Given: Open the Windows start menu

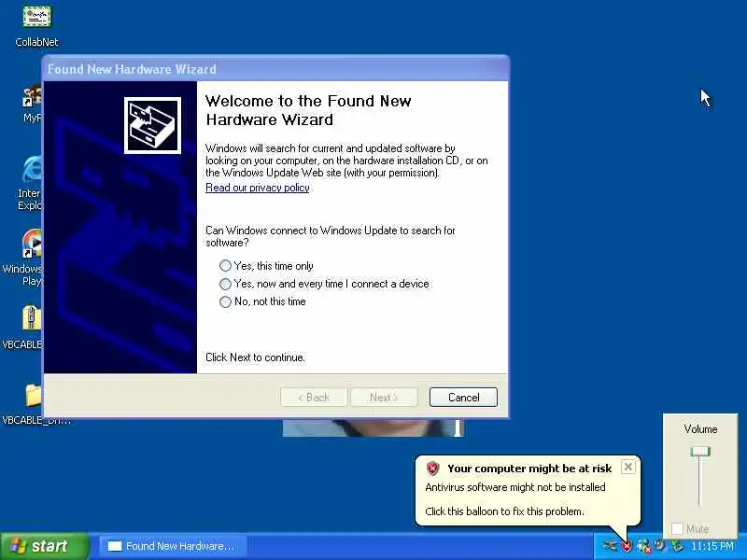Looking at the screenshot, I should pyautogui.click(x=45, y=546).
